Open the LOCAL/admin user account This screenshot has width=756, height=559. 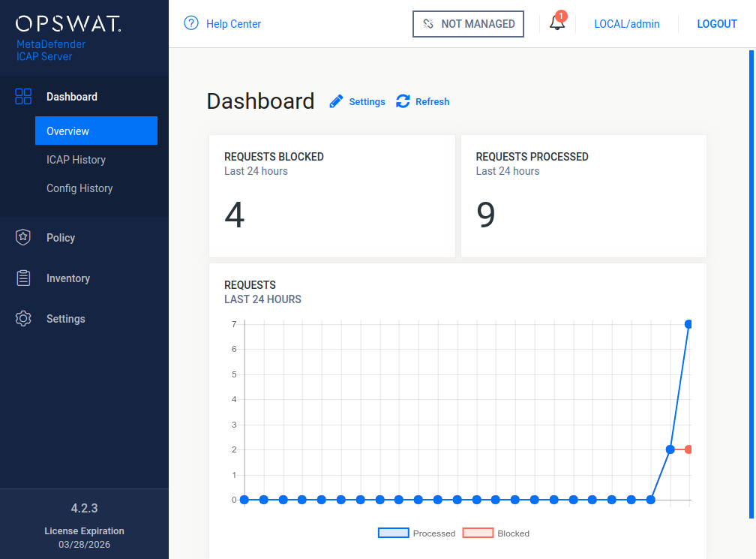point(626,23)
